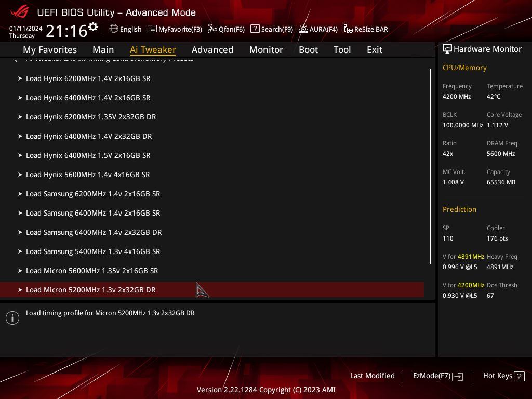
Task: Click arrow beside Samsung 6200MHz 2x16GB
Action: pyautogui.click(x=20, y=194)
